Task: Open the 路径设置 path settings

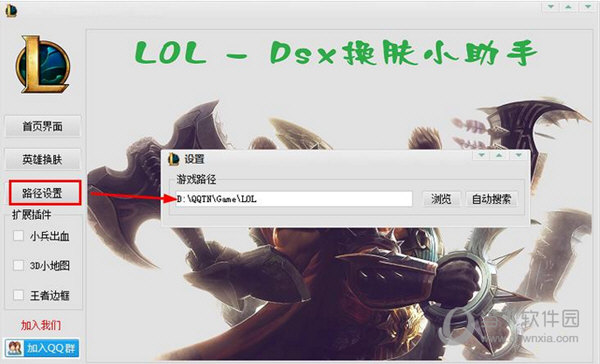Action: (45, 193)
